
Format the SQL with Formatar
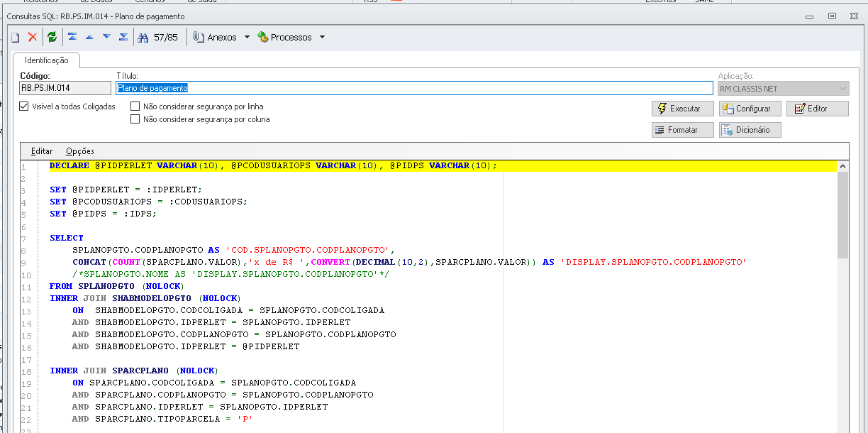683,130
